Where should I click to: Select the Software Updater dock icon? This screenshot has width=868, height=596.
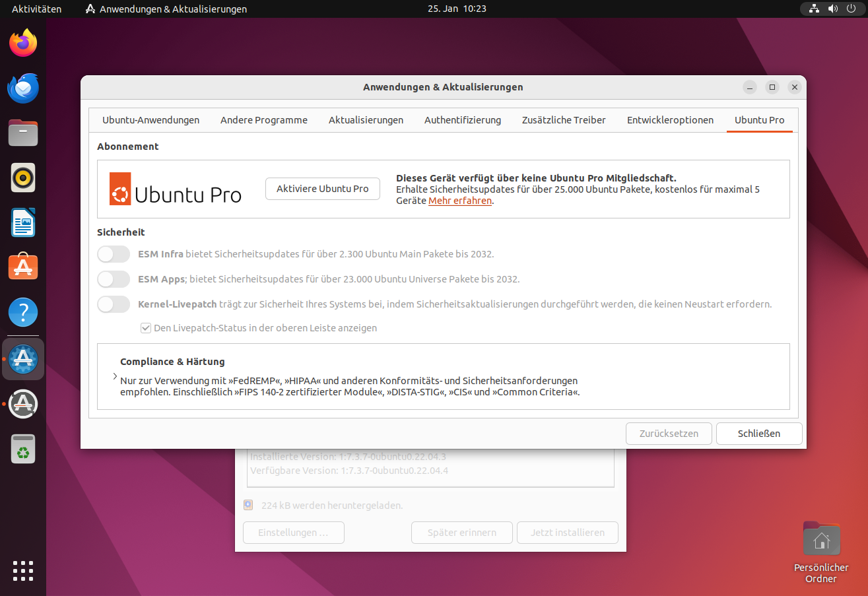tap(23, 404)
